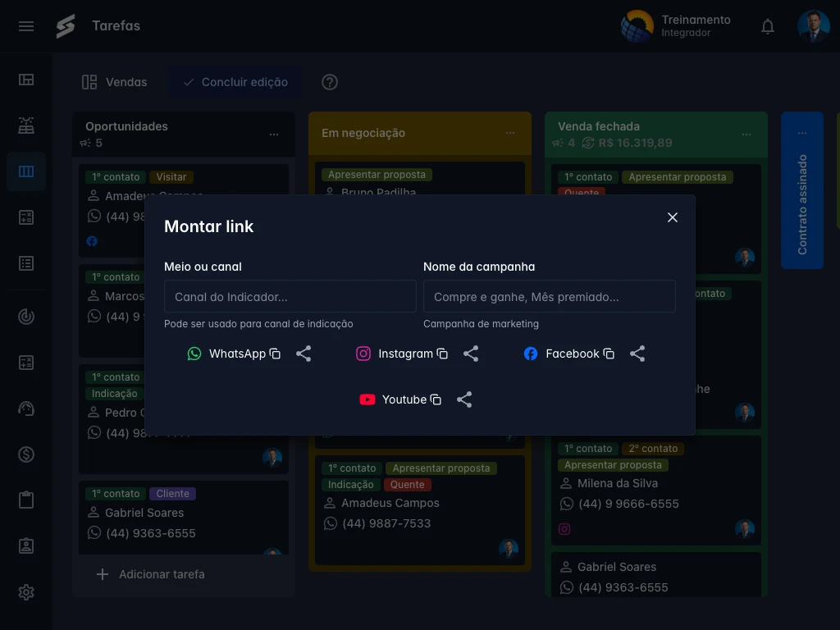Open the solar panel icon in sidebar
The height and width of the screenshot is (630, 840).
(26, 126)
